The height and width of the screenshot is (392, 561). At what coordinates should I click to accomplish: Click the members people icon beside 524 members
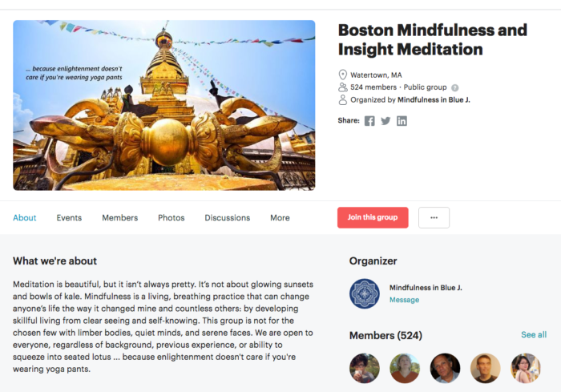pyautogui.click(x=343, y=87)
